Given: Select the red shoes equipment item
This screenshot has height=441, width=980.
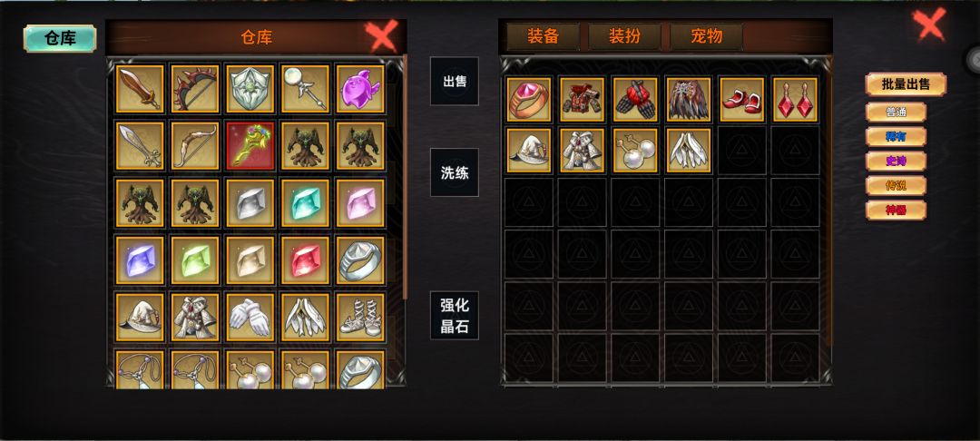Looking at the screenshot, I should [742, 99].
